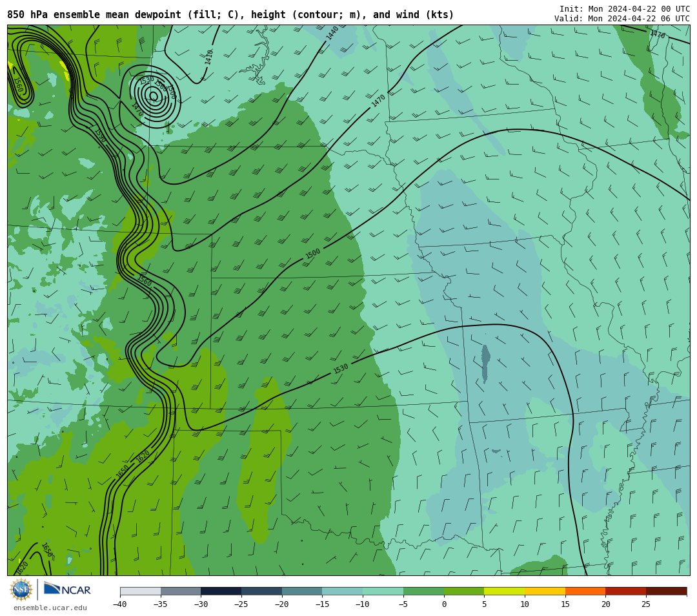Select the 850 hPa ensemble mean dewpoint title

(x=230, y=15)
